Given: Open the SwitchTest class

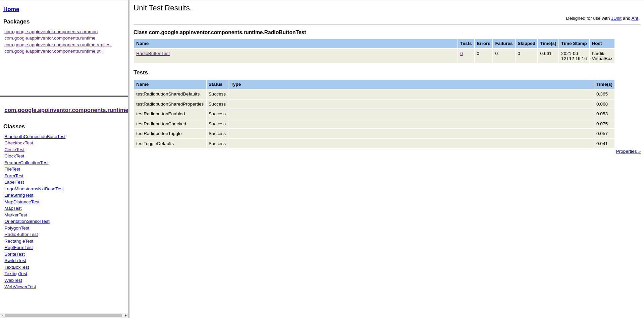Looking at the screenshot, I should coord(15,260).
